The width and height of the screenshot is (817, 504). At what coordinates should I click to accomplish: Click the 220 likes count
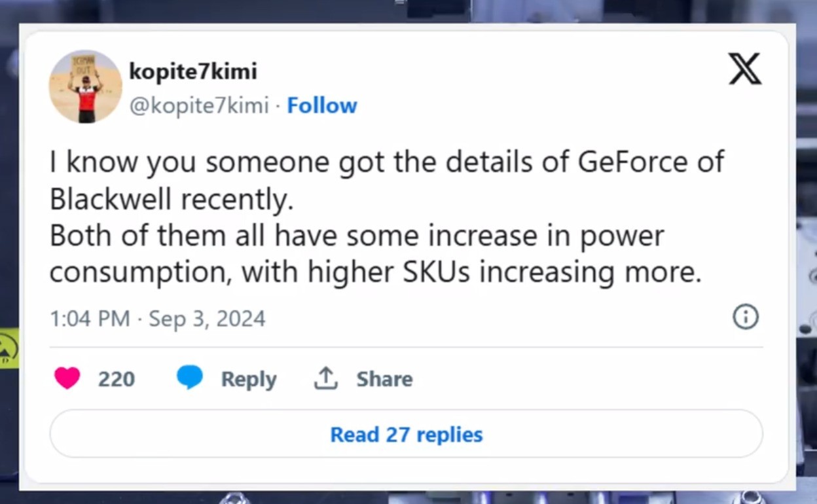[x=117, y=379]
